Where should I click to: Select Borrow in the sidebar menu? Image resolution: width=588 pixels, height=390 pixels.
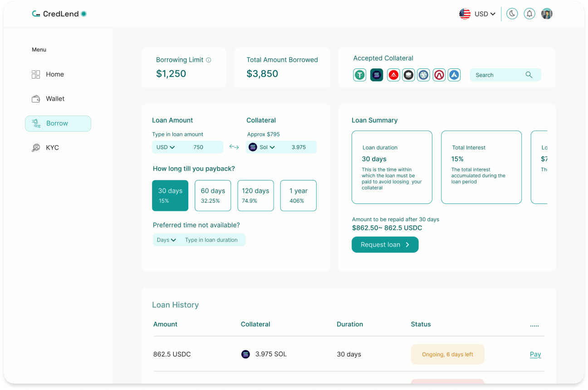coord(58,123)
